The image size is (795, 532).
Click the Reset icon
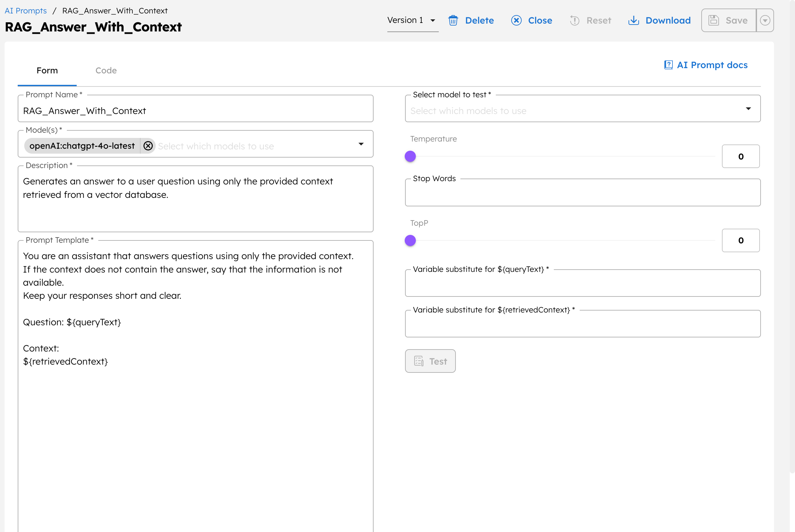click(575, 20)
